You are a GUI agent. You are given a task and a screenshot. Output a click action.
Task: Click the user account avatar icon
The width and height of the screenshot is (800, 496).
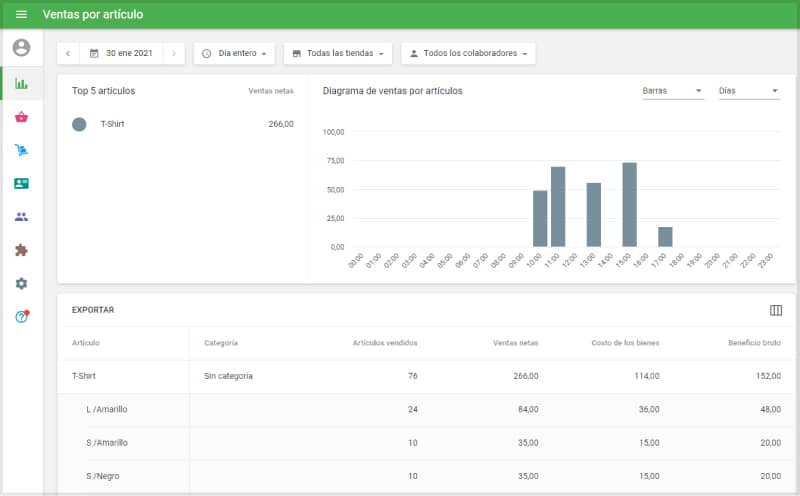(x=21, y=48)
